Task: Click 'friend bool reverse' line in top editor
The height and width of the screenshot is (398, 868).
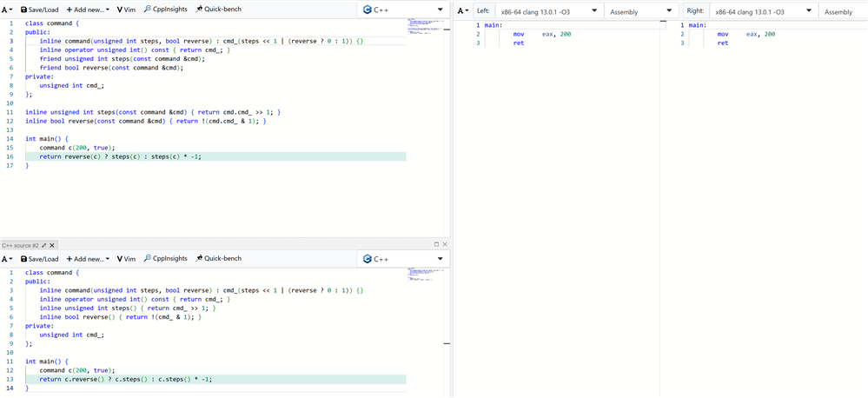Action: pyautogui.click(x=111, y=68)
